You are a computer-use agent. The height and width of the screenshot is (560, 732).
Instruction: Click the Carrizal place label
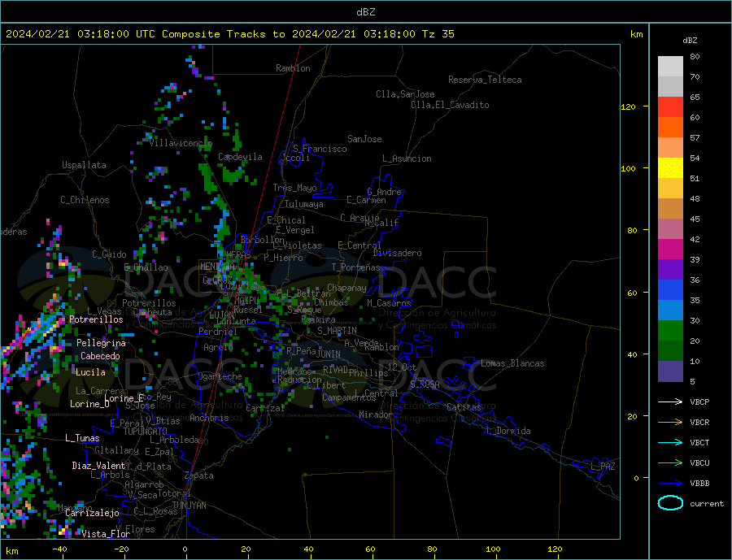point(265,408)
